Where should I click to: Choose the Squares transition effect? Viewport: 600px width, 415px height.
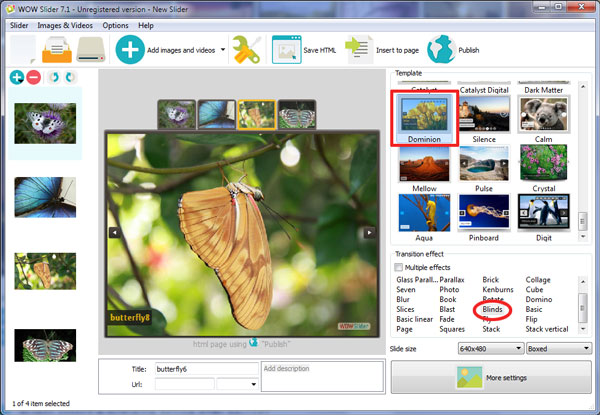coord(452,329)
